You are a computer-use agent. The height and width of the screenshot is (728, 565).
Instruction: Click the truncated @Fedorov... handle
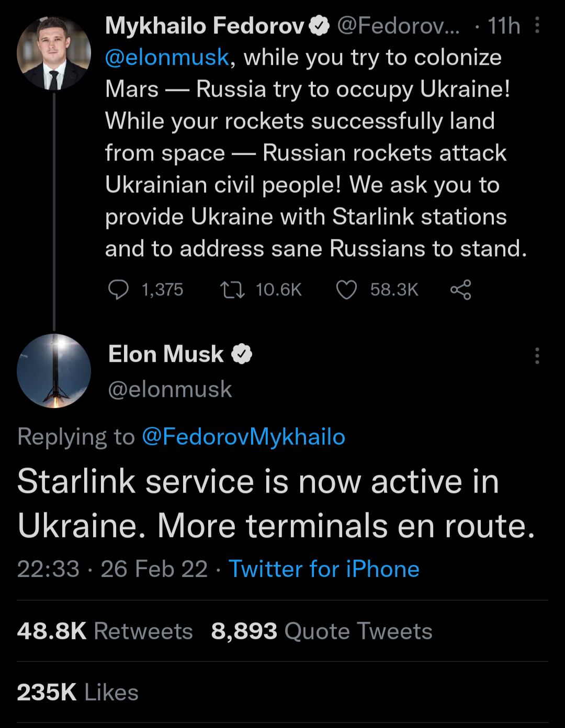[398, 26]
